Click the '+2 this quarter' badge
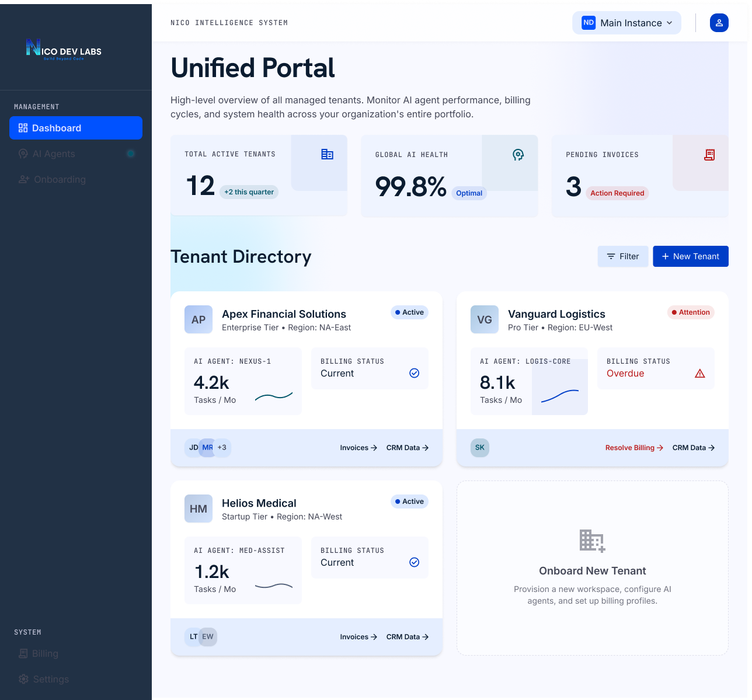 click(x=249, y=192)
